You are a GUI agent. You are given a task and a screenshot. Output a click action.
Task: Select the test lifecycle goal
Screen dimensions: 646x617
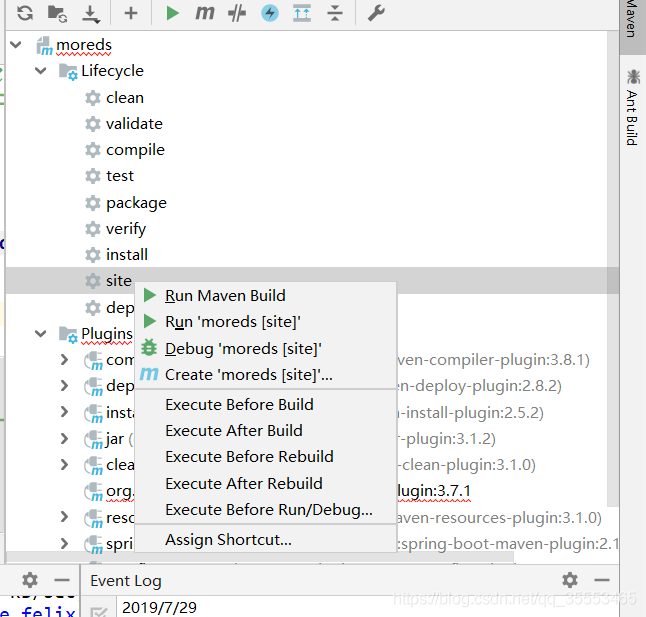click(120, 176)
